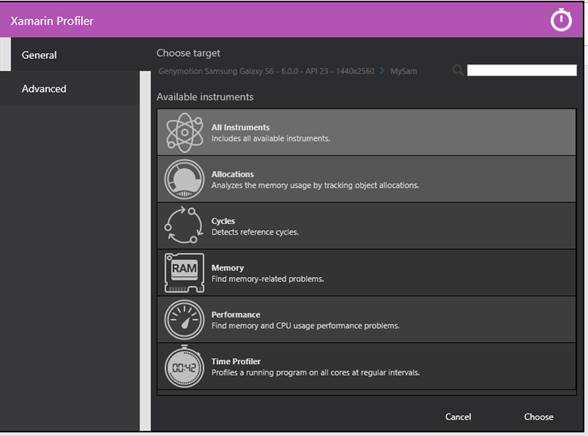Click the Cycles circular arrows icon

click(x=184, y=226)
